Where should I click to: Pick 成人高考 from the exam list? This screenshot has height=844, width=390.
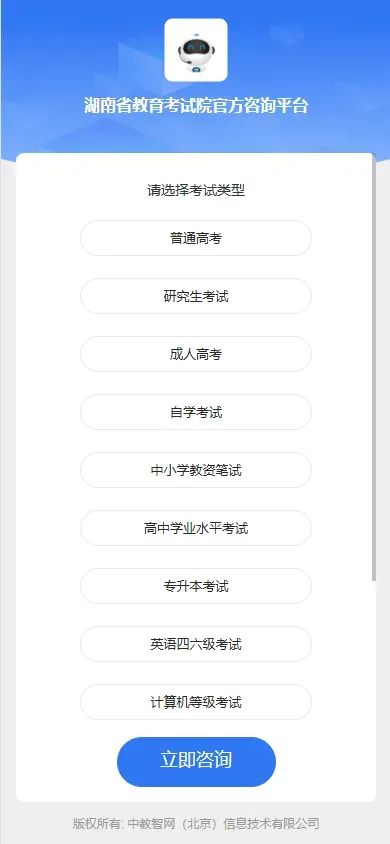coord(196,354)
